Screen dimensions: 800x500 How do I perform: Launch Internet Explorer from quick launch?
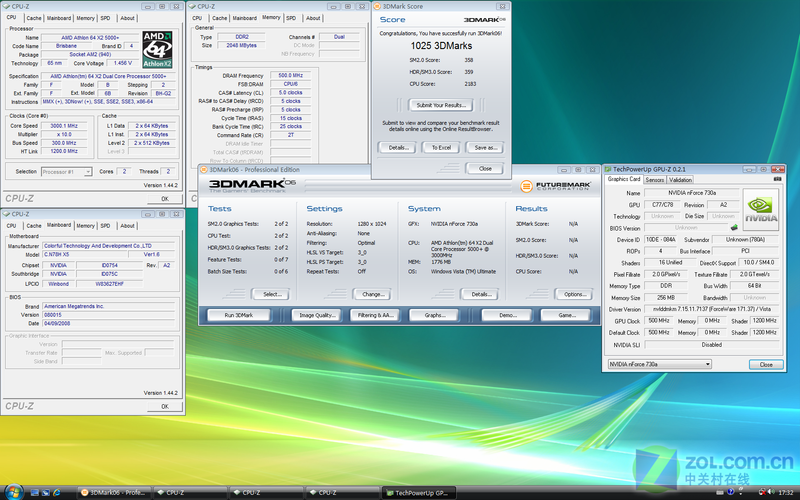[57, 493]
